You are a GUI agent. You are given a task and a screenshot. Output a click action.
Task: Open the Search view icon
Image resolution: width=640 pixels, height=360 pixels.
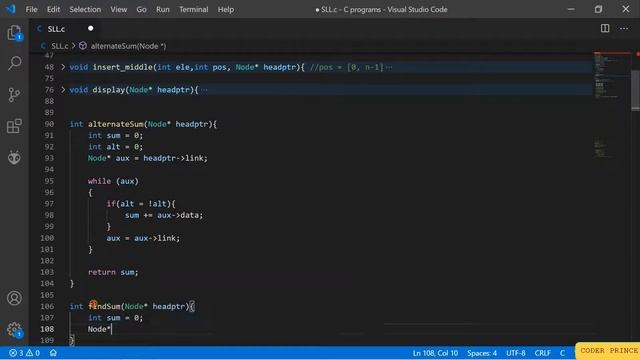(x=14, y=63)
